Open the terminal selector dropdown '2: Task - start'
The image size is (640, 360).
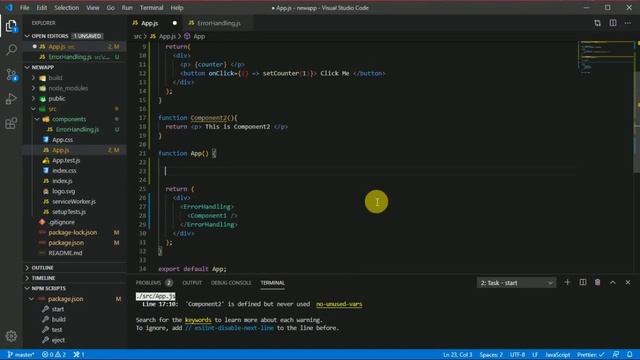pyautogui.click(x=516, y=282)
